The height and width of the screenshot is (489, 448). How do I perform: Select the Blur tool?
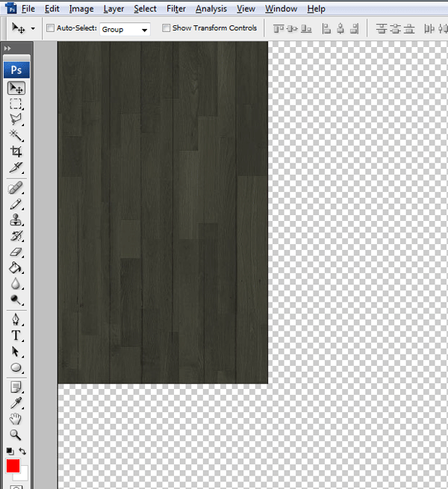pyautogui.click(x=16, y=284)
